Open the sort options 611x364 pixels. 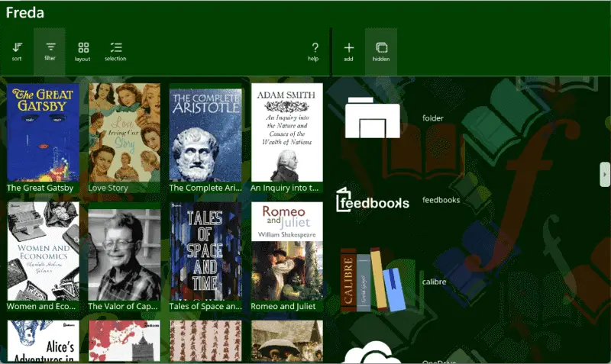(x=17, y=52)
